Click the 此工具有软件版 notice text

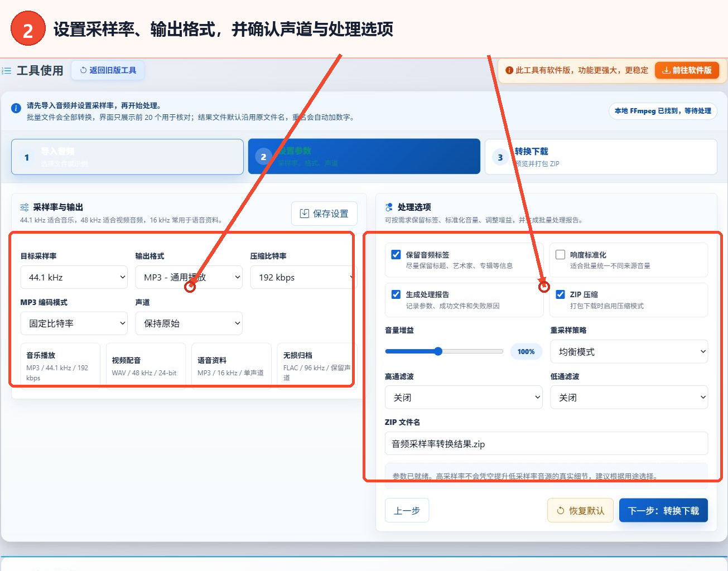click(582, 70)
